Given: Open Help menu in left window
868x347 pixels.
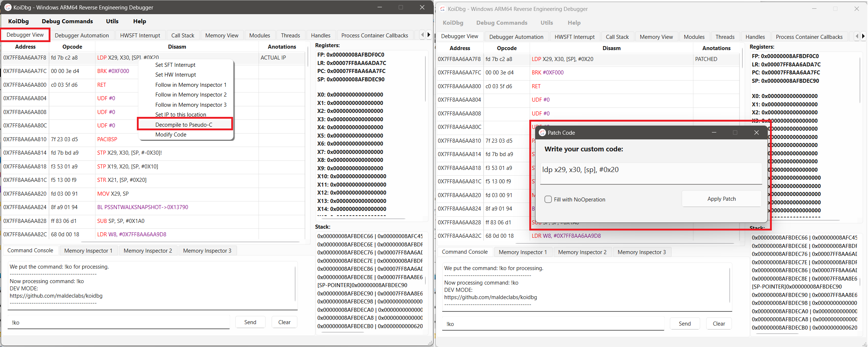Looking at the screenshot, I should point(139,21).
